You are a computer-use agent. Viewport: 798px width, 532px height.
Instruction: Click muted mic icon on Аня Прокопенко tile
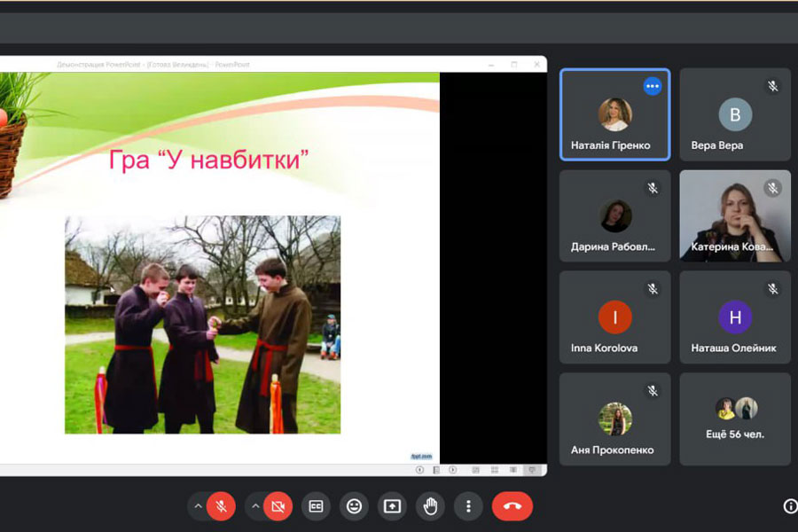[653, 390]
